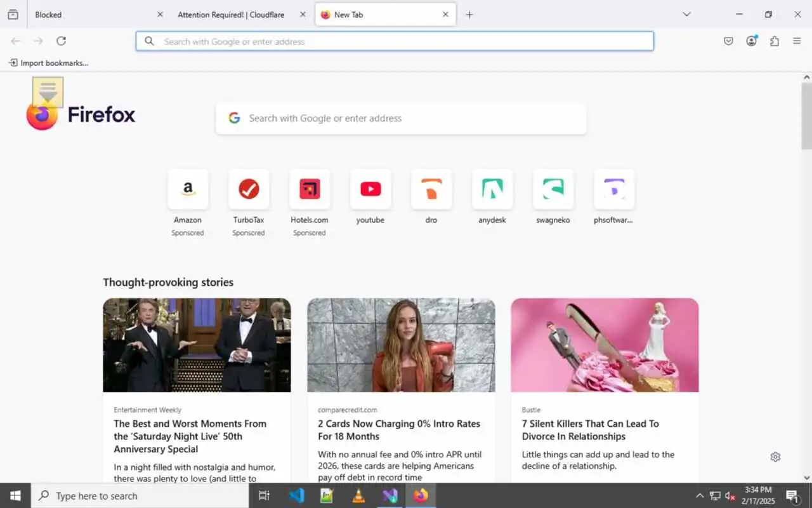Expand the list all tabs chevron
The height and width of the screenshot is (508, 812).
coord(686,15)
